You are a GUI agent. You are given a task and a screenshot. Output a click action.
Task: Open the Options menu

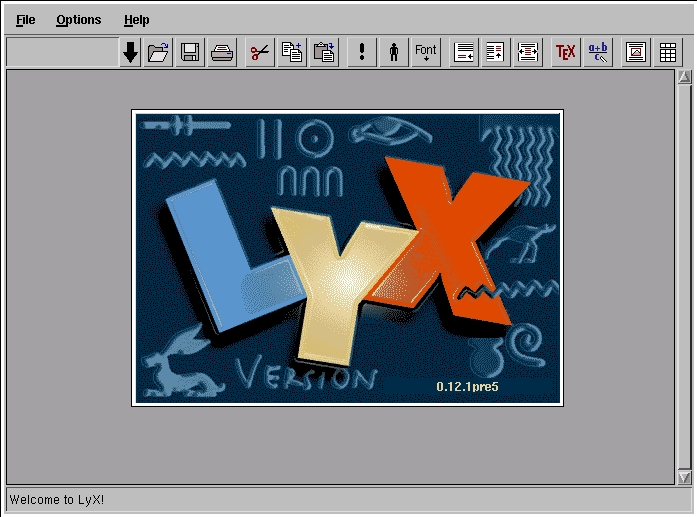pyautogui.click(x=78, y=20)
